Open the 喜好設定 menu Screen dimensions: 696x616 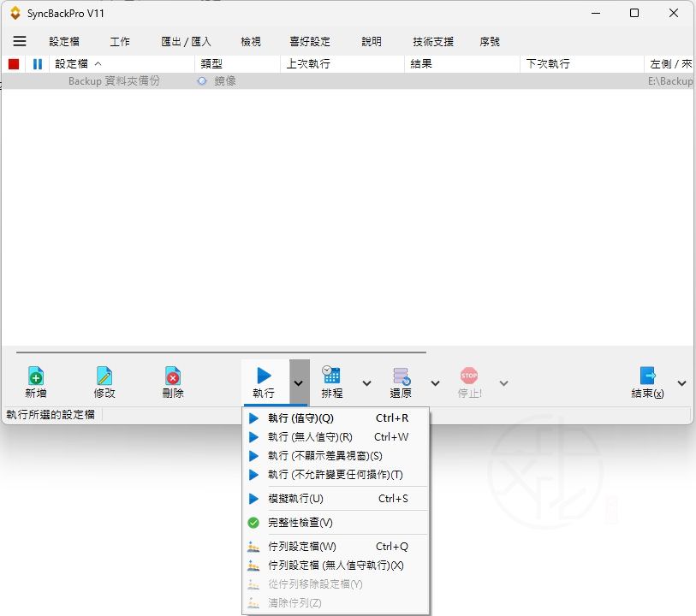pyautogui.click(x=310, y=41)
